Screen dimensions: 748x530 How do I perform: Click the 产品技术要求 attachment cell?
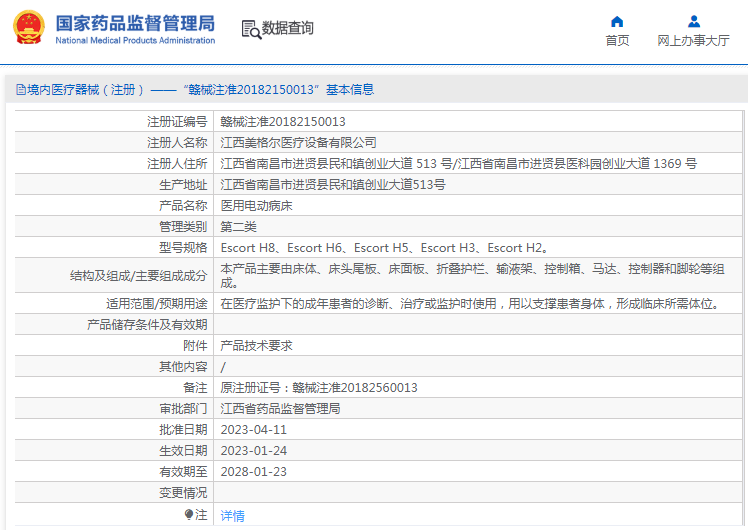(256, 346)
